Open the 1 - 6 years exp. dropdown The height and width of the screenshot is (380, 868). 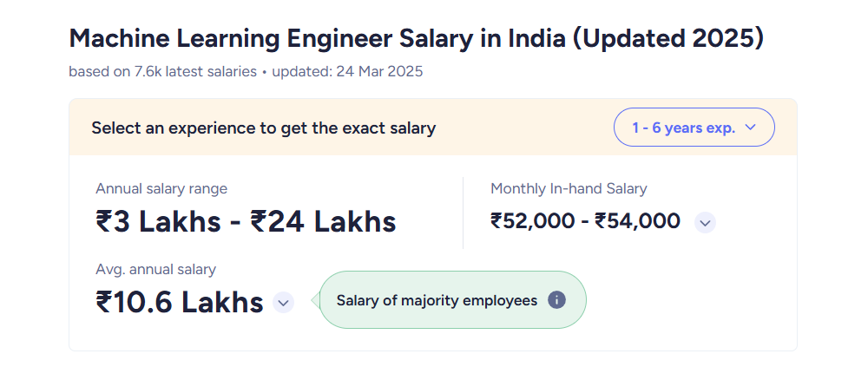pyautogui.click(x=694, y=128)
